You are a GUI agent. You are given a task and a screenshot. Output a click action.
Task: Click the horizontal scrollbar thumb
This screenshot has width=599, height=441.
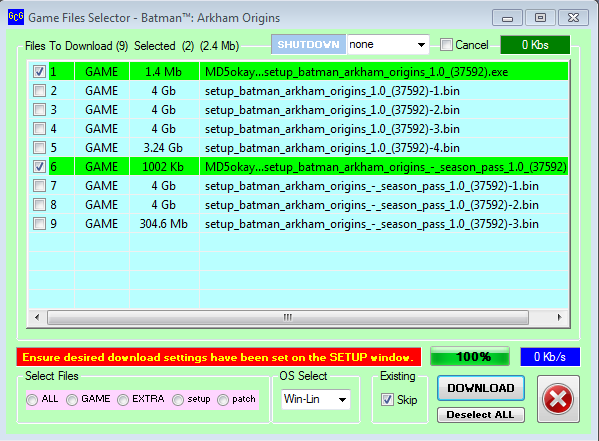click(x=288, y=317)
